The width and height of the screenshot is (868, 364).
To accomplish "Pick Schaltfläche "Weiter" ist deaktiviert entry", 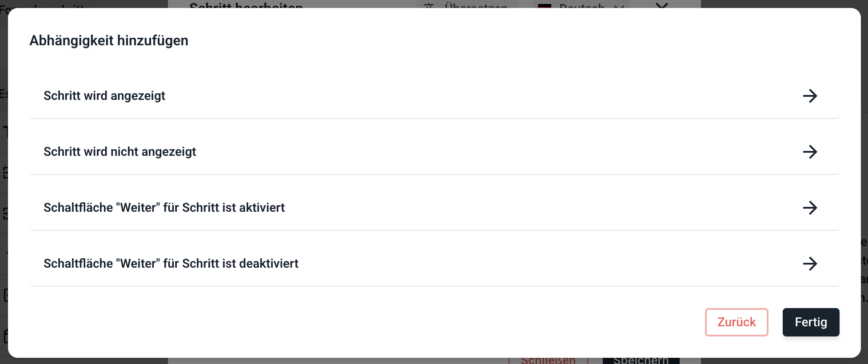I will [434, 264].
